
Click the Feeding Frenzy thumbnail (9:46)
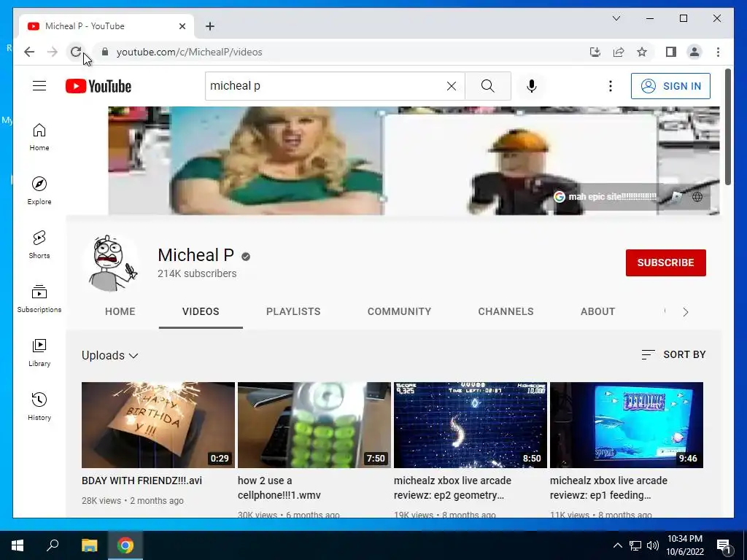pyautogui.click(x=627, y=425)
